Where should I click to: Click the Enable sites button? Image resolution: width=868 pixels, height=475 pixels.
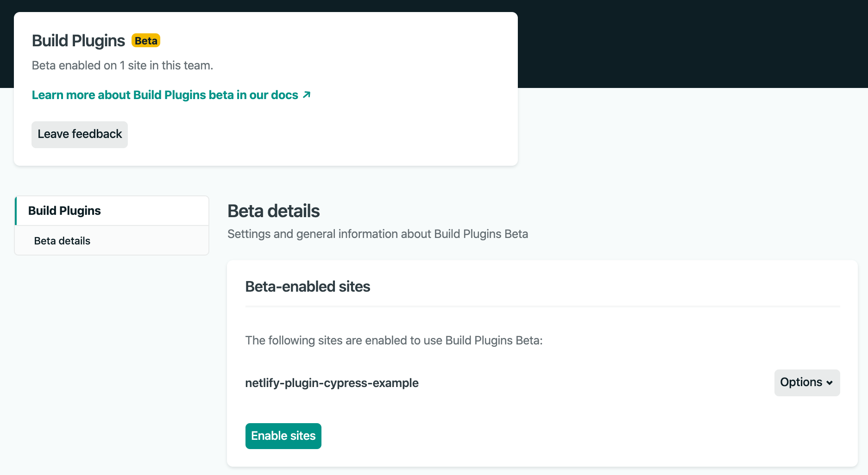[x=283, y=436]
